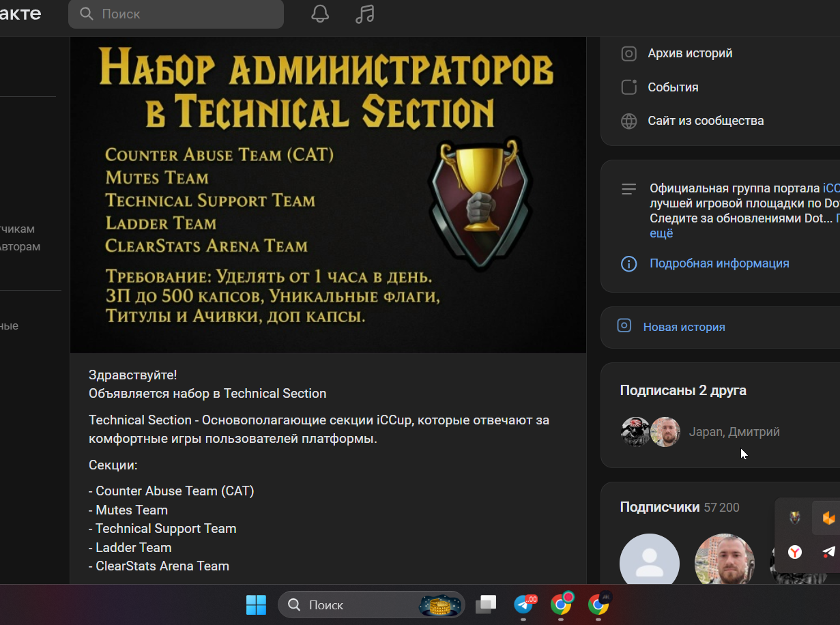Viewport: 840px width, 625px height.
Task: Expand description with ещё link
Action: point(661,233)
